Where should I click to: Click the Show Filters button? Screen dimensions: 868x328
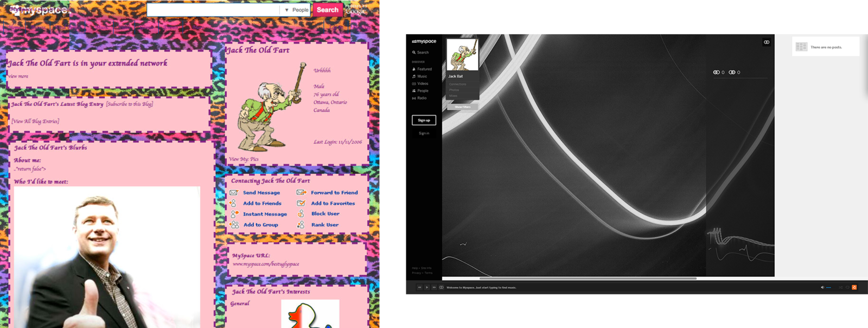(463, 107)
